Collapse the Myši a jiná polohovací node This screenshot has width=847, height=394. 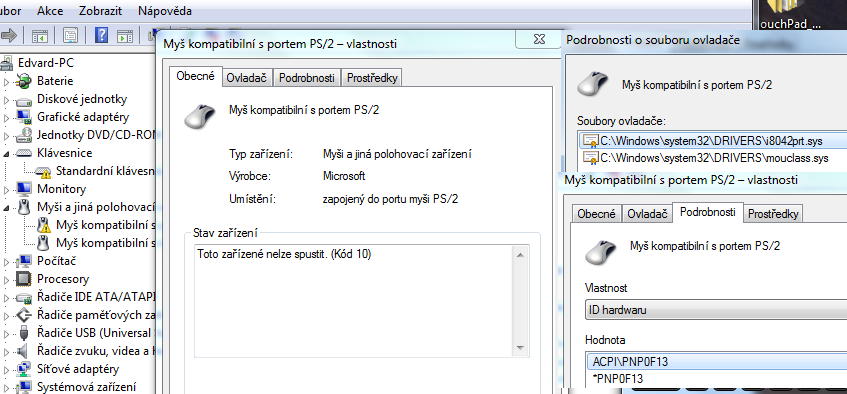[7, 208]
